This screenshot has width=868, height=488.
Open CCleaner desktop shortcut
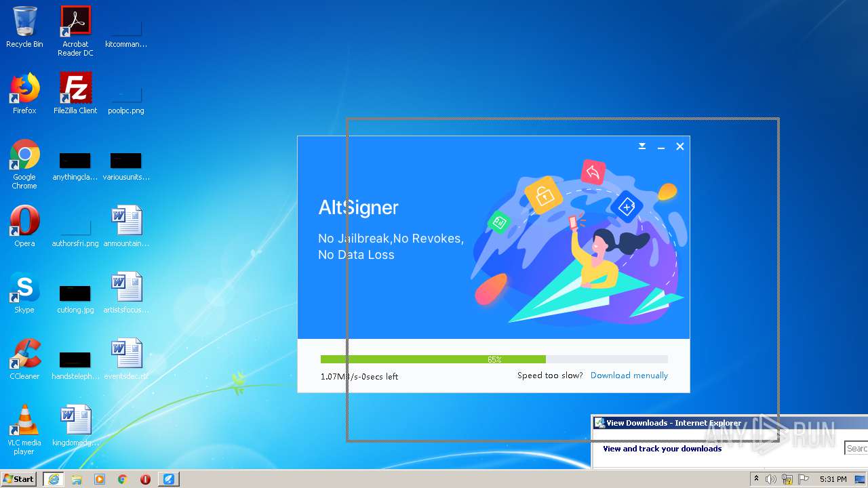click(24, 359)
